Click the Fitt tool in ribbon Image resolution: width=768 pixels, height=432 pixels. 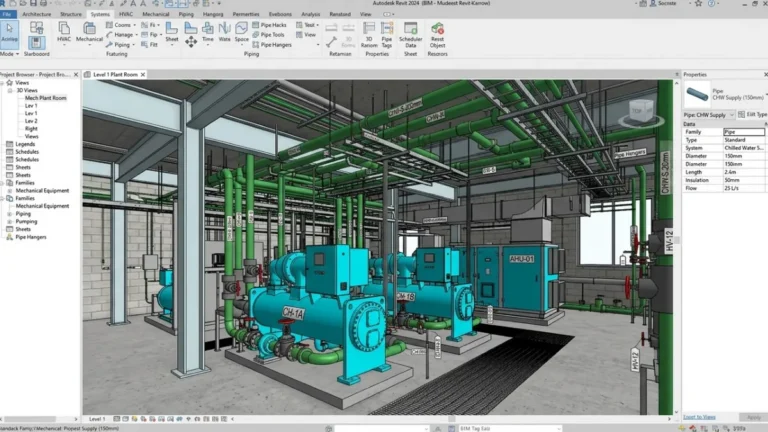tap(149, 45)
